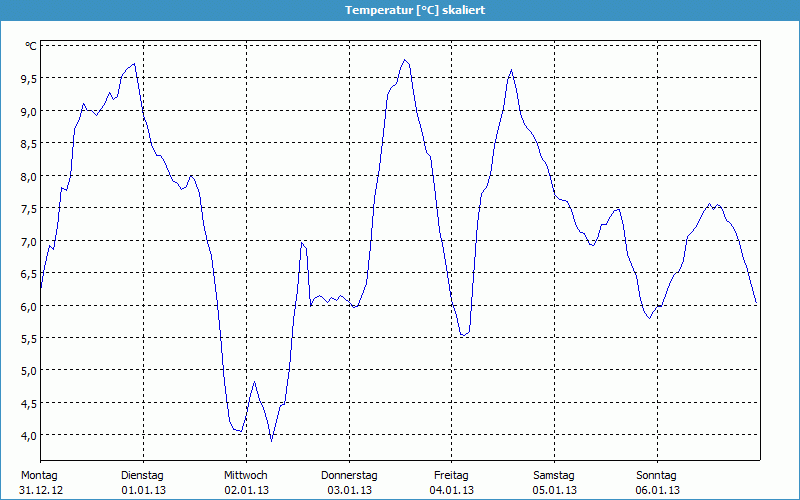
Task: Click the 6,0 y-axis tick label
Action: tap(29, 306)
